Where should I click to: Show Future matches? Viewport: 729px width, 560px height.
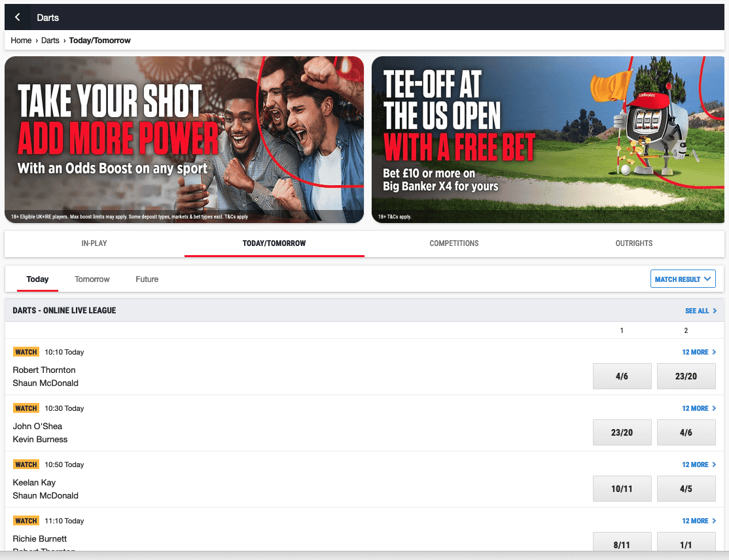(x=147, y=279)
